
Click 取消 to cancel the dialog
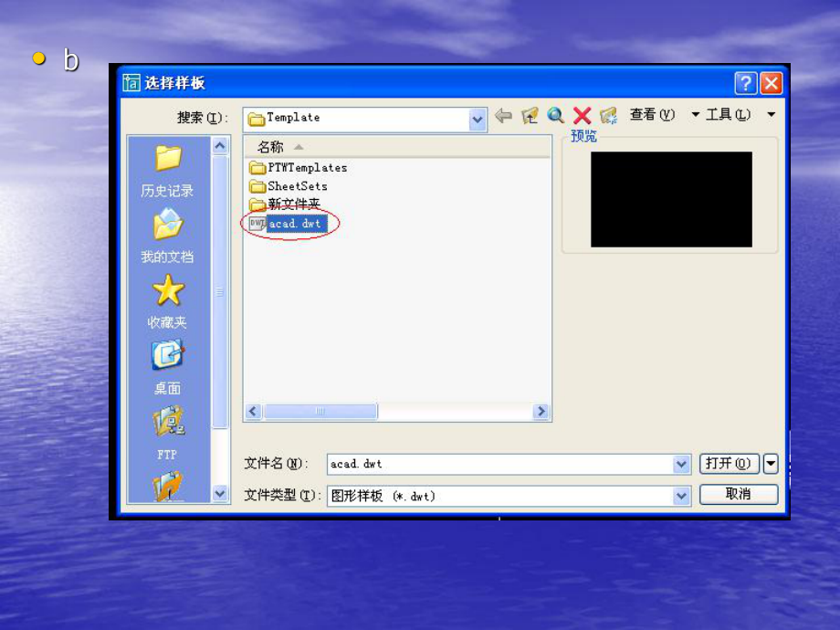point(739,496)
